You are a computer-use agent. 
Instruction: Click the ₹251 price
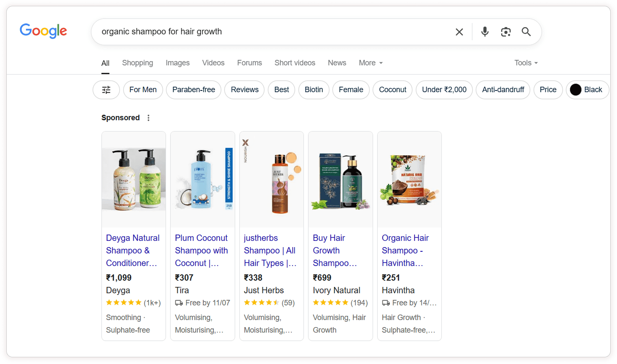391,278
